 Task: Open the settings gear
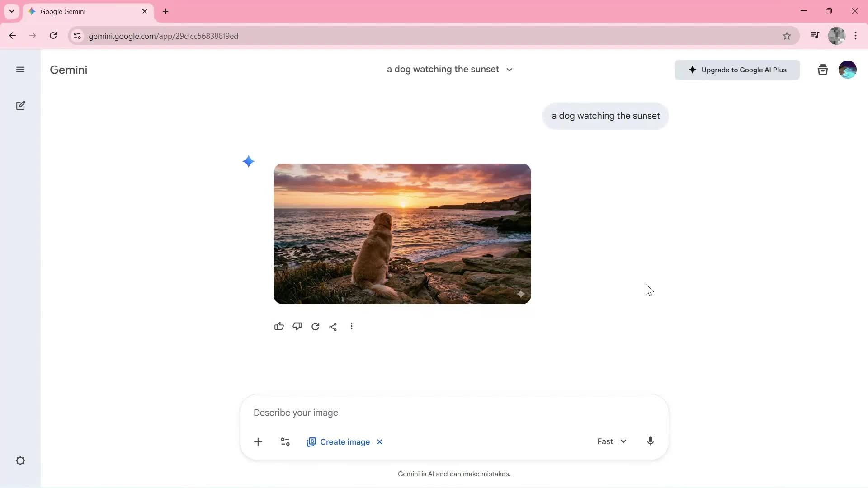pyautogui.click(x=20, y=460)
